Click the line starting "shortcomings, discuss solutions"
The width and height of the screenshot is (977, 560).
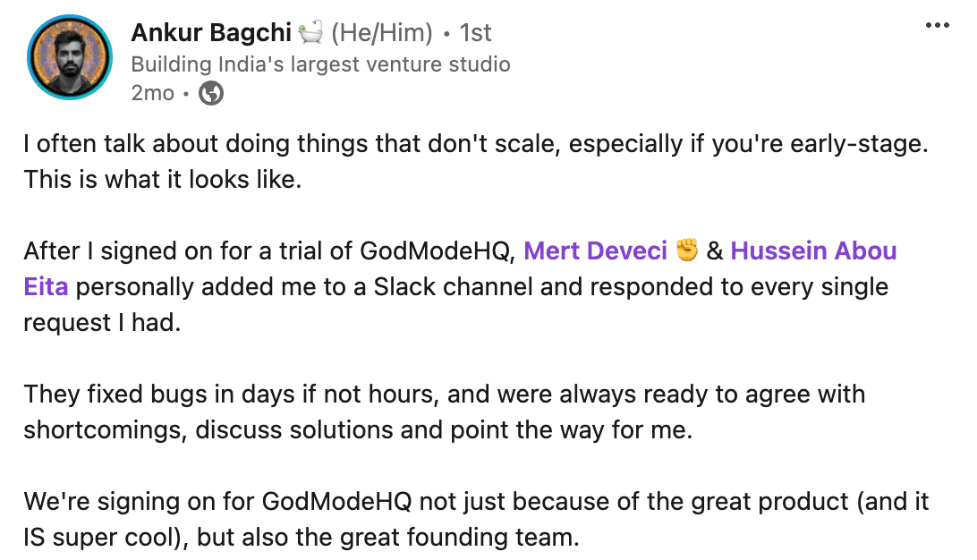tap(358, 430)
